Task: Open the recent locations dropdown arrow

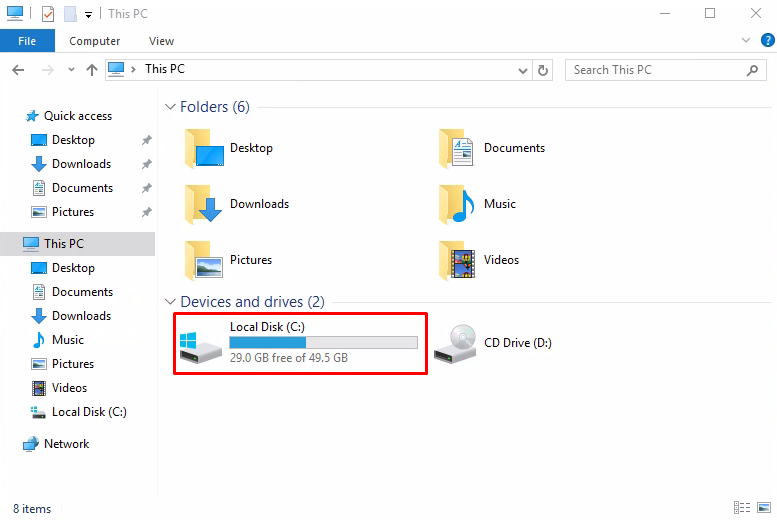Action: (71, 70)
